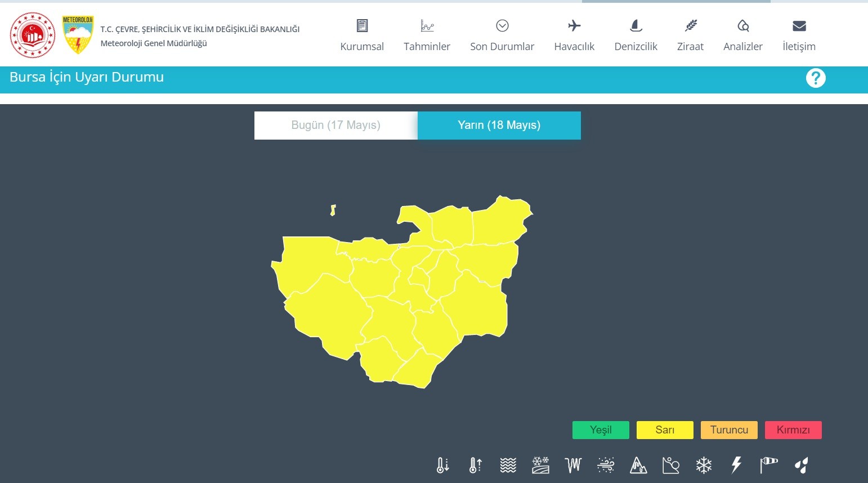Click the temperature rise thermometer icon
The height and width of the screenshot is (483, 868).
coord(476,465)
